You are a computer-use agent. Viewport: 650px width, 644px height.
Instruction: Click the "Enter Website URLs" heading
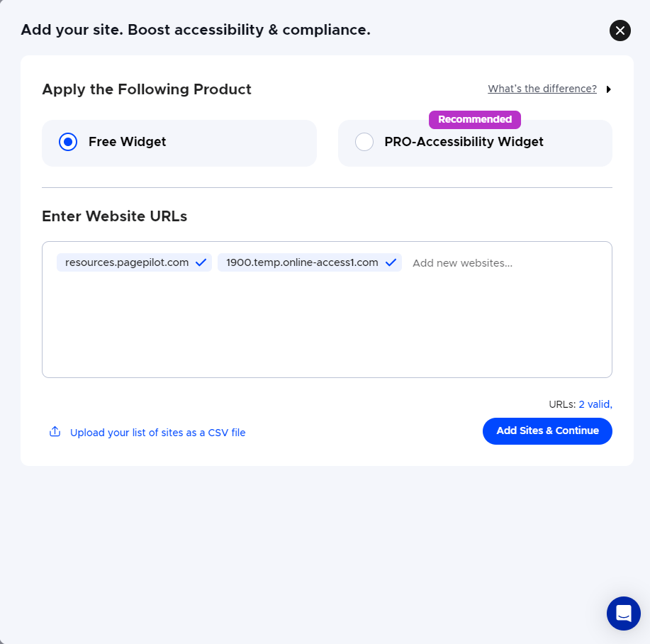pyautogui.click(x=114, y=216)
